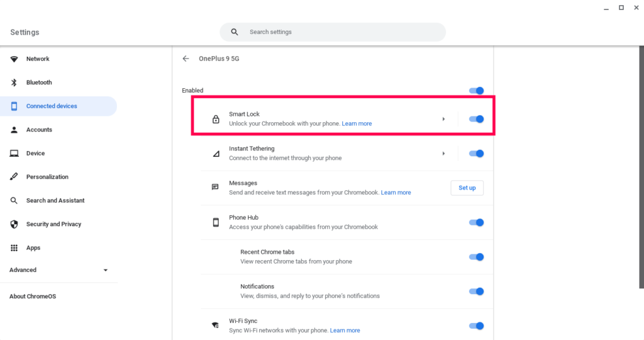
Task: Click the back arrow beside OnePlus 9 5G
Action: coord(186,59)
